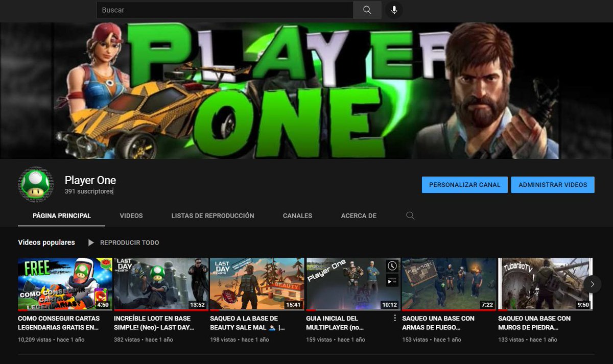Open the Increíble Loot en Base thumbnail

pos(161,284)
